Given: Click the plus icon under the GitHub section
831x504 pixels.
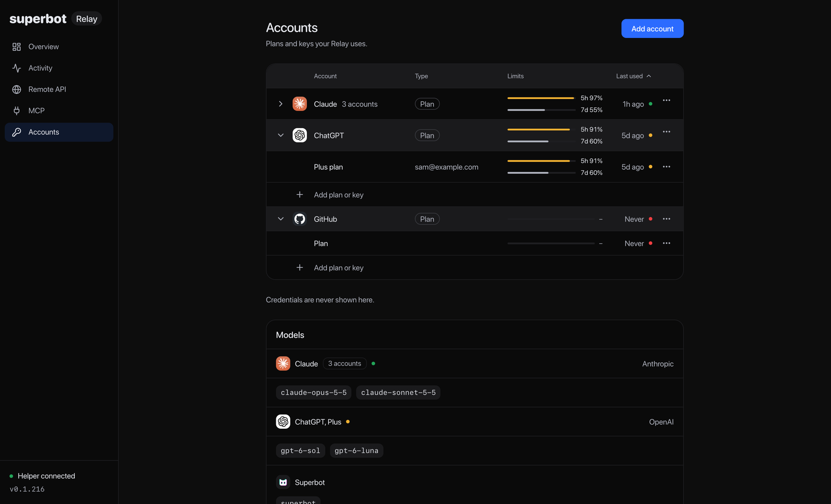Looking at the screenshot, I should tap(300, 268).
